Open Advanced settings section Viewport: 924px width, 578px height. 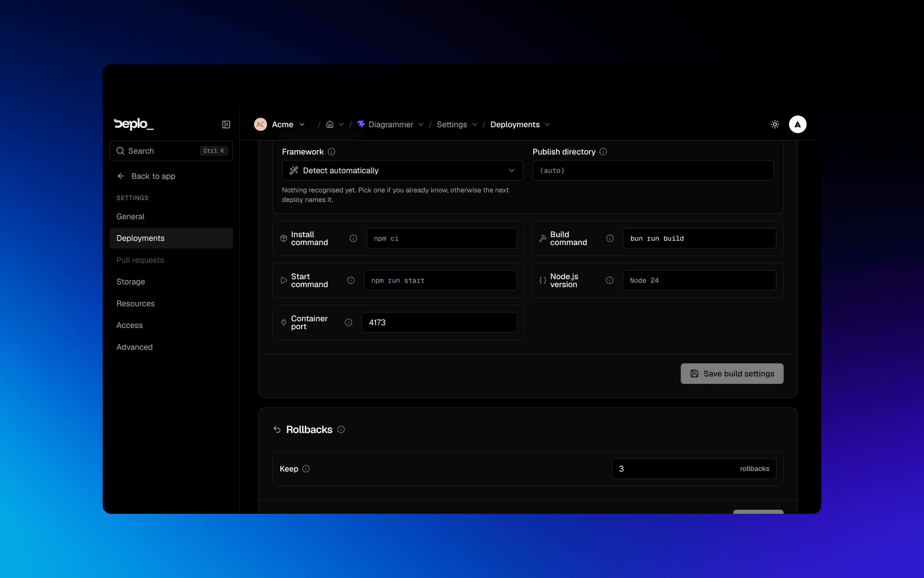pyautogui.click(x=171, y=347)
